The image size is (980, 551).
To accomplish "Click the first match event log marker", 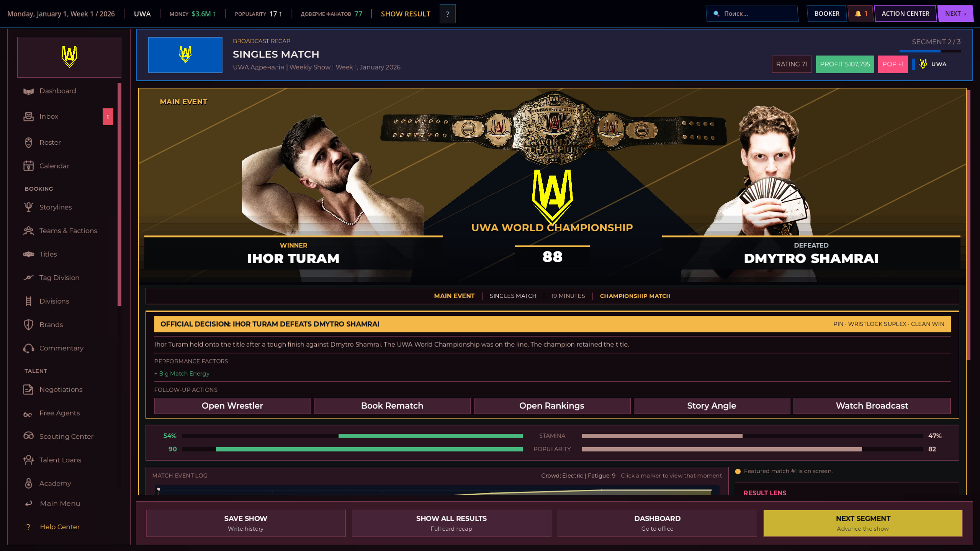I will (159, 489).
